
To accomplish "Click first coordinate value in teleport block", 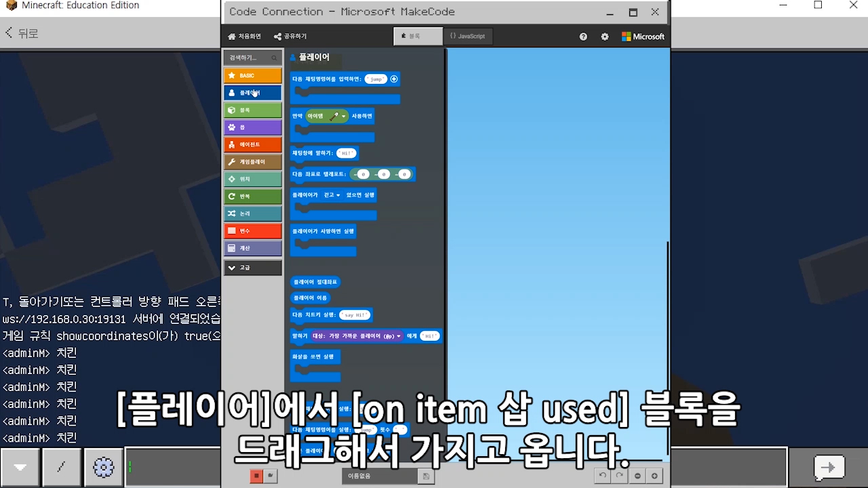I will click(363, 174).
